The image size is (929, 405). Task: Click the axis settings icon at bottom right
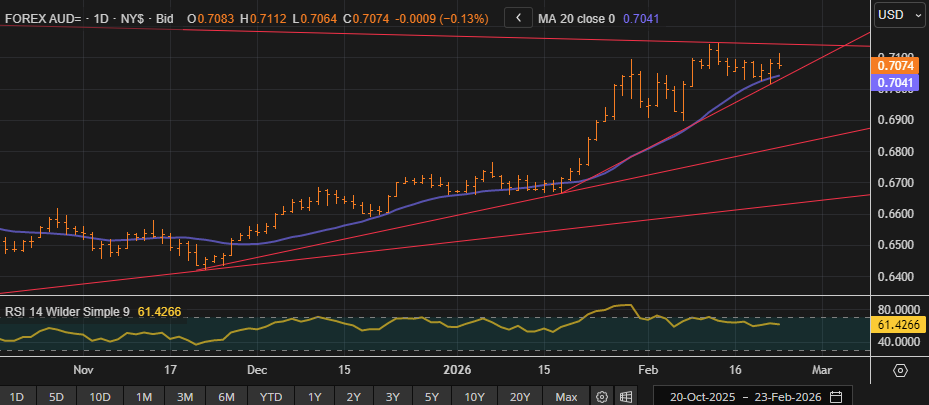click(900, 369)
